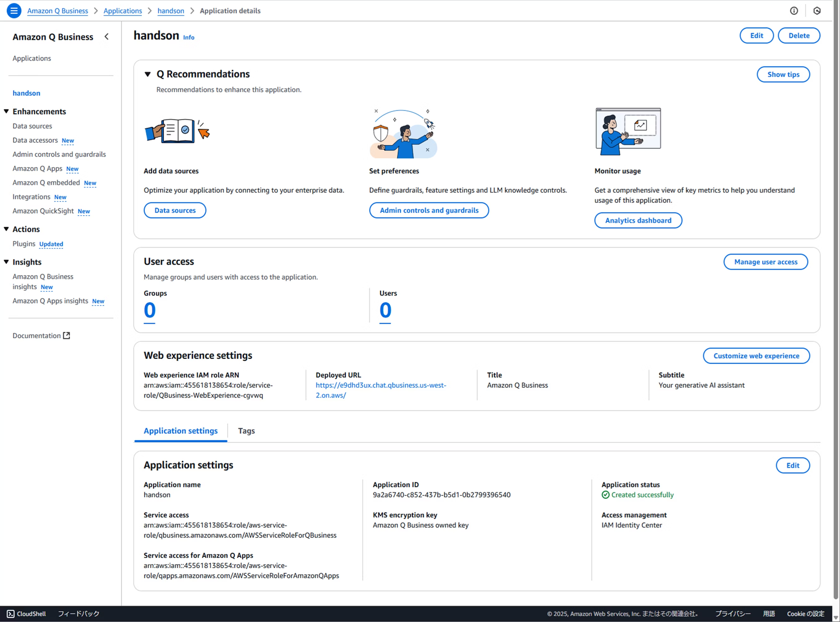Click the hexagon settings icon top right
This screenshot has height=622, width=840.
click(817, 11)
